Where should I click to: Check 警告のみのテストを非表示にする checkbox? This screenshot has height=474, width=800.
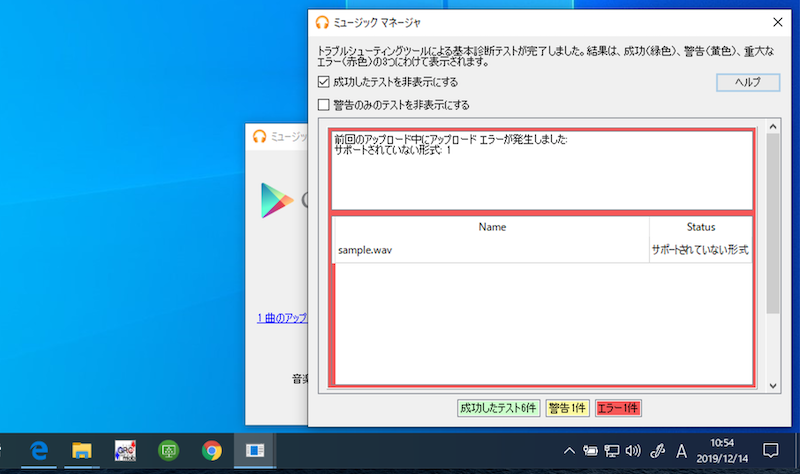(323, 104)
